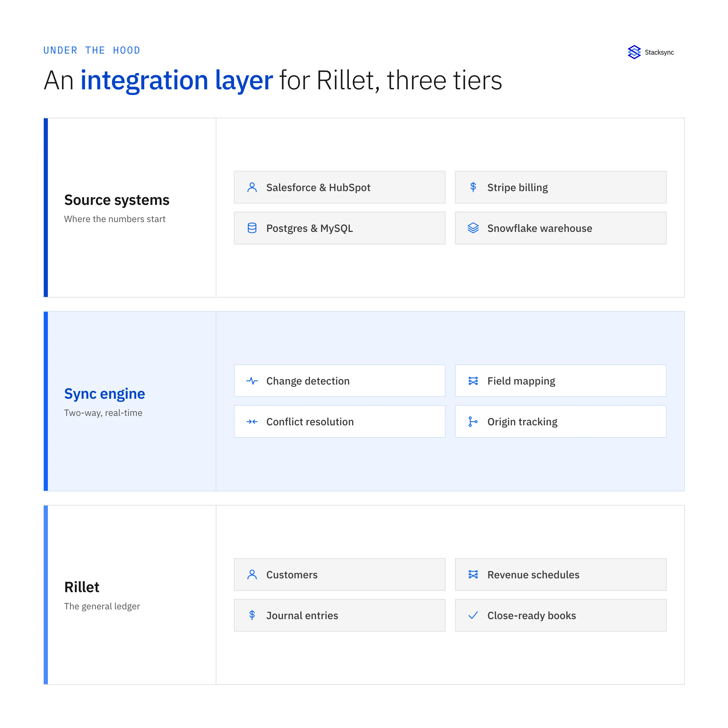
Task: Select the Postgres & MySQL label
Action: pyautogui.click(x=310, y=228)
